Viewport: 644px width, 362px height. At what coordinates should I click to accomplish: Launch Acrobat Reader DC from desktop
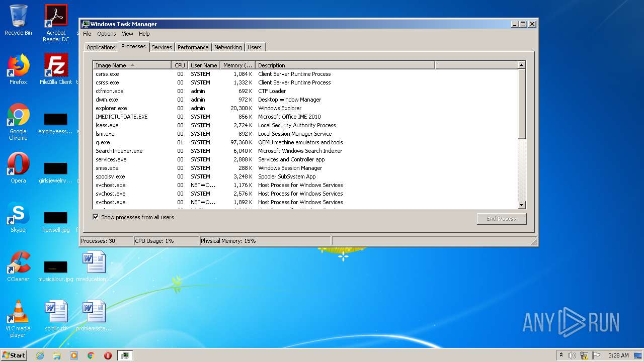(56, 23)
